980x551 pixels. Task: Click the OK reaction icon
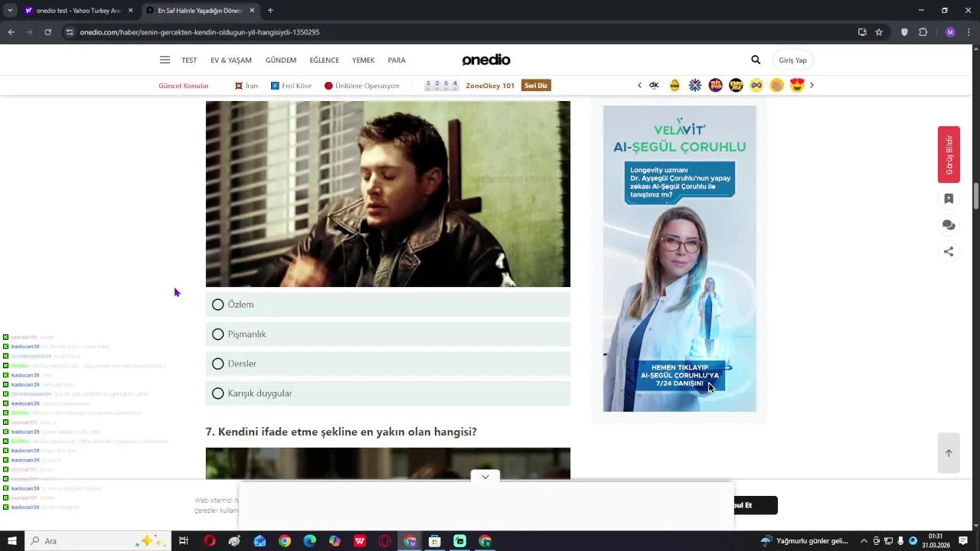tap(654, 85)
